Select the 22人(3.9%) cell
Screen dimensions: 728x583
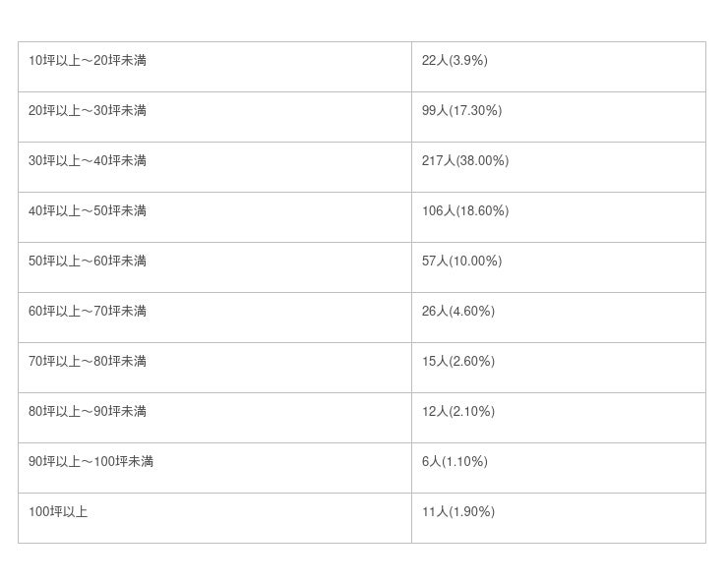[x=455, y=61]
